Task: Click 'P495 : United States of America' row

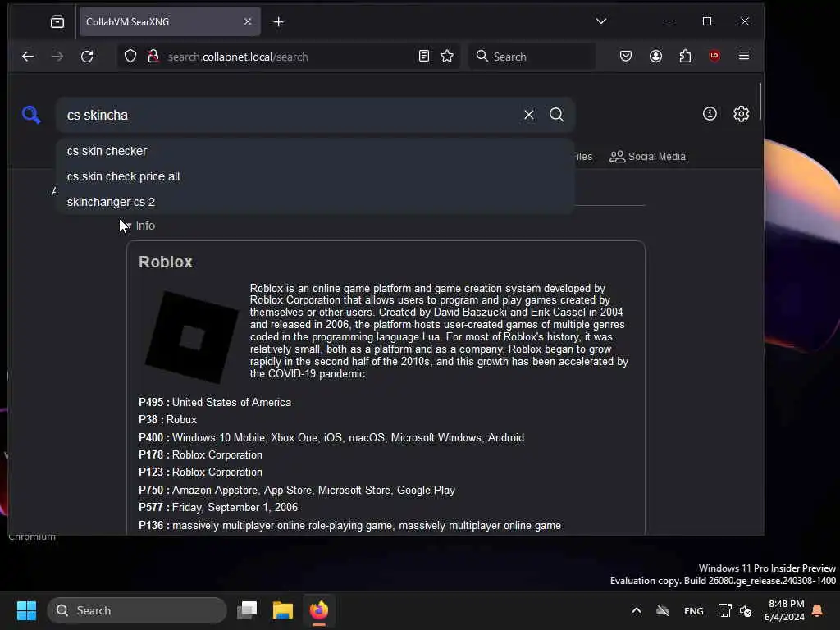Action: pos(215,402)
